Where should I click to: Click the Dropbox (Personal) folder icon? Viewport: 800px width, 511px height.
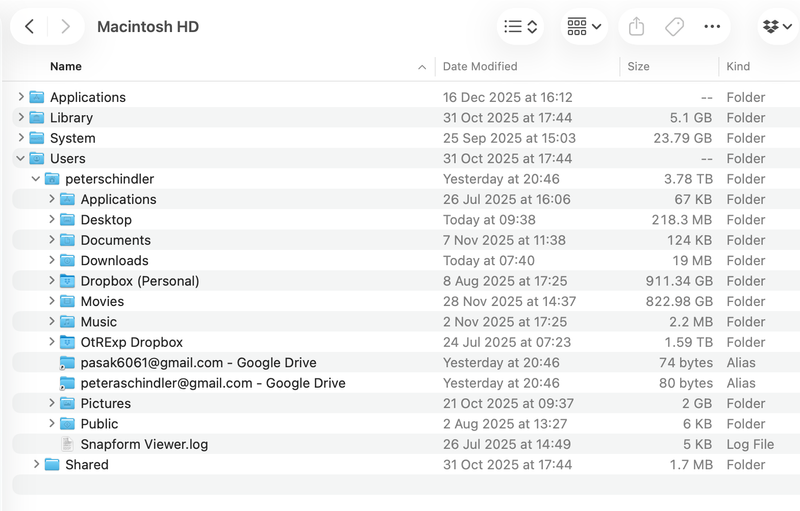(68, 281)
